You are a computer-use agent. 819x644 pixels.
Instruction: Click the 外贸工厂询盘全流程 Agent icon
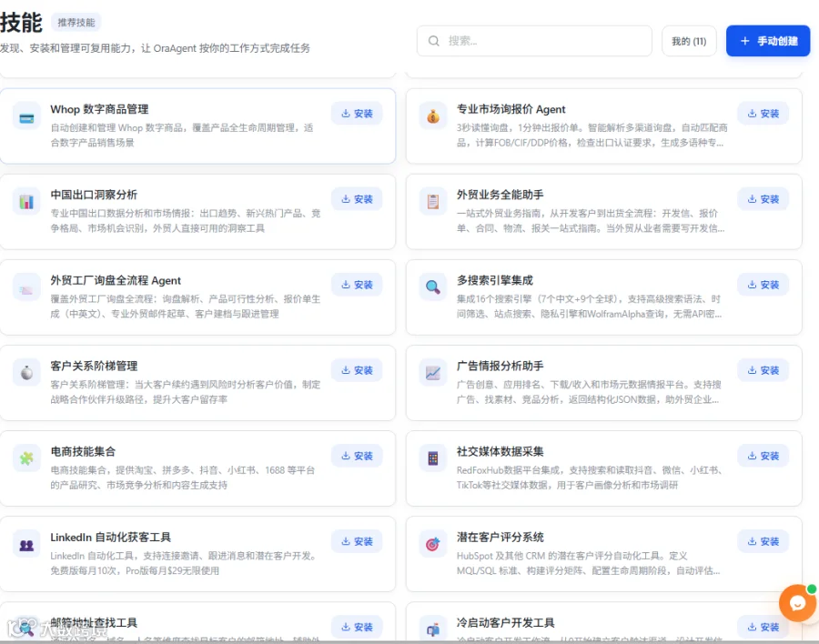click(26, 287)
